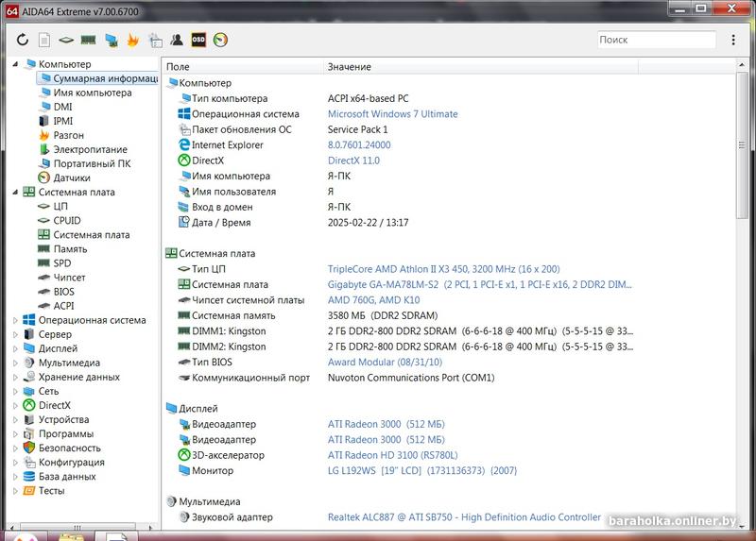This screenshot has width=756, height=541.
Task: Click the CPU chip toolbar icon
Action: click(66, 40)
